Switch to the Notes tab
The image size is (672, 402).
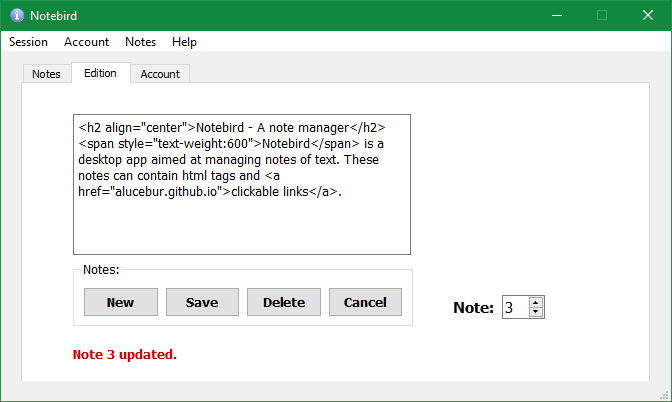pyautogui.click(x=46, y=74)
